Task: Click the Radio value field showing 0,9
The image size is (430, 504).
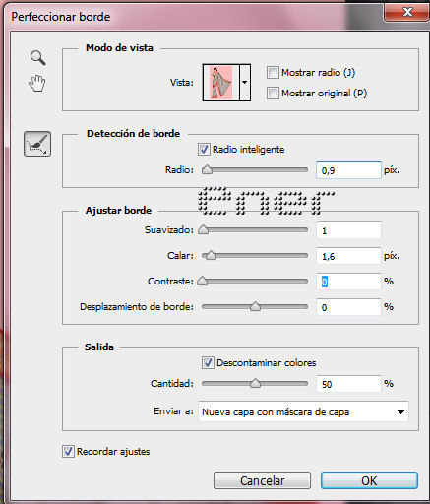Action: (x=348, y=170)
